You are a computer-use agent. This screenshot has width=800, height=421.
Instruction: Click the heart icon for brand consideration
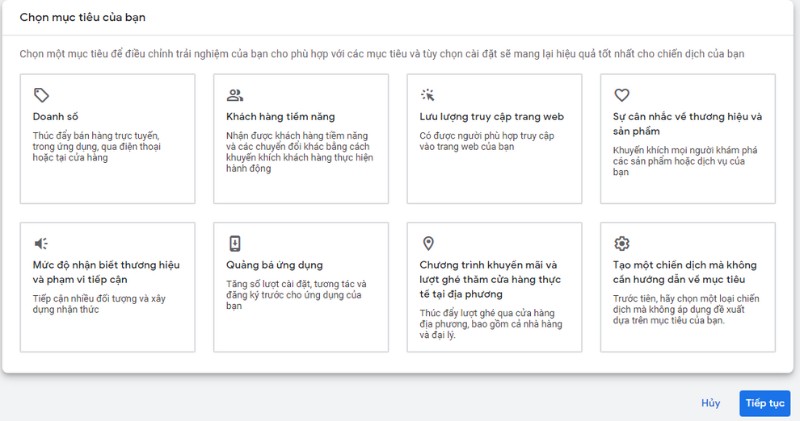[622, 95]
